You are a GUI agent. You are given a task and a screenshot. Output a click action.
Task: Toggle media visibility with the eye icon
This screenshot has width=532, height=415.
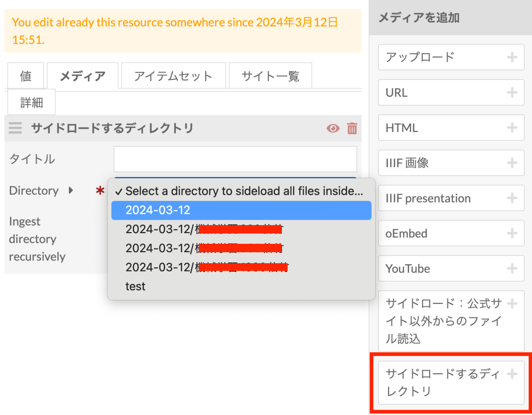(x=333, y=129)
